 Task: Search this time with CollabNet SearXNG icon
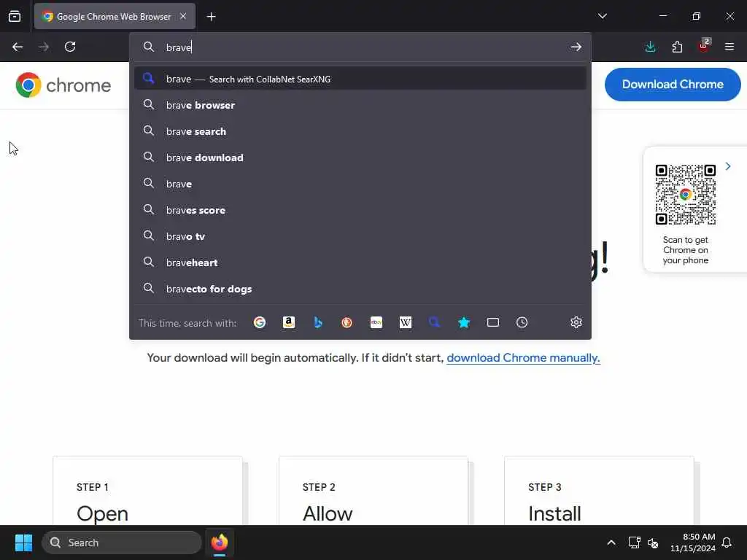point(435,322)
